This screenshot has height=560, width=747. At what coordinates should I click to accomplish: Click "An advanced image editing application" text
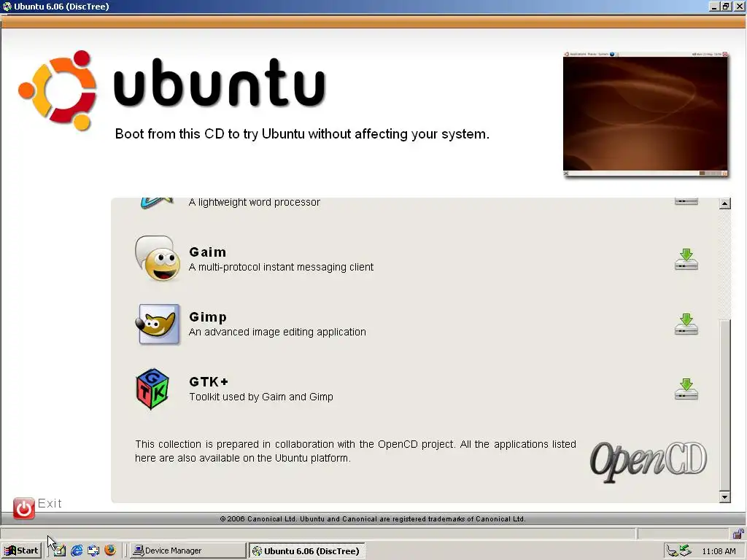(277, 332)
